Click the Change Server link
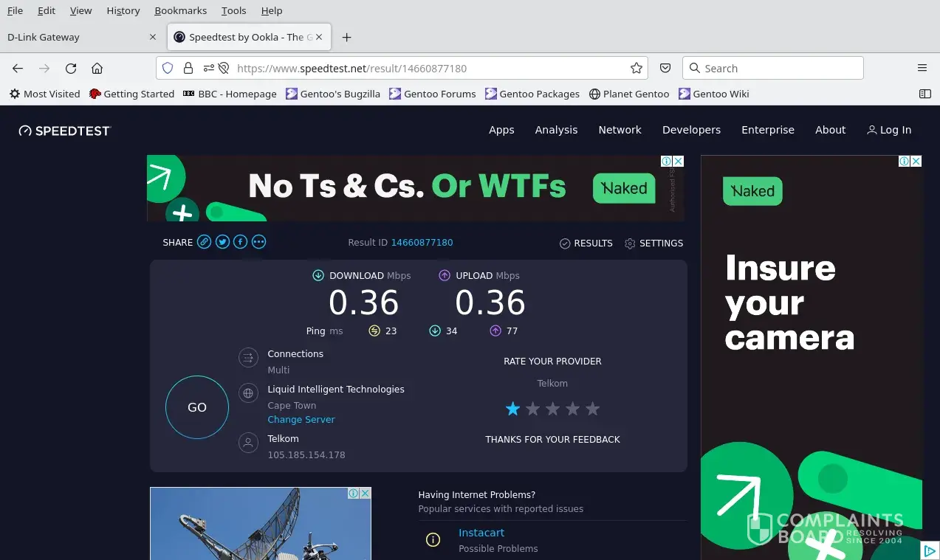Image resolution: width=940 pixels, height=560 pixels. click(x=301, y=420)
